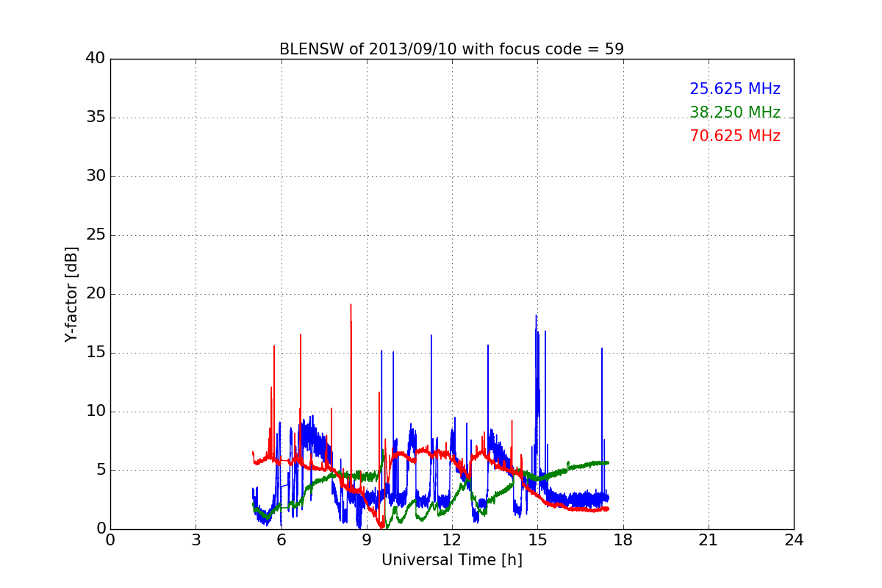Screen dimensions: 882x588
Task: Click the x-axis tick label 3
Action: (x=196, y=539)
